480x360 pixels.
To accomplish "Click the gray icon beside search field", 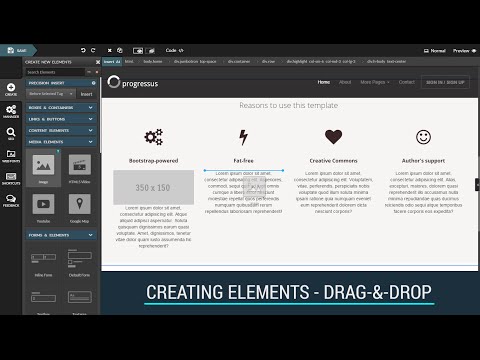I will (x=89, y=72).
